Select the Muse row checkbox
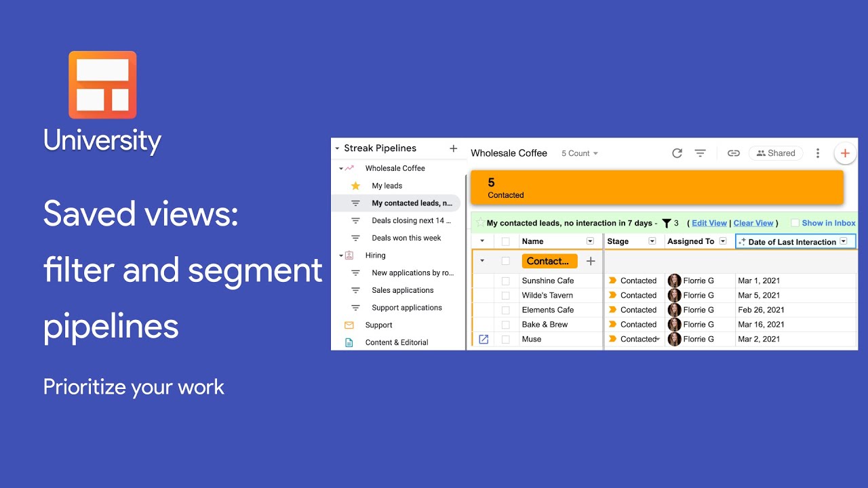This screenshot has width=868, height=488. pos(505,339)
